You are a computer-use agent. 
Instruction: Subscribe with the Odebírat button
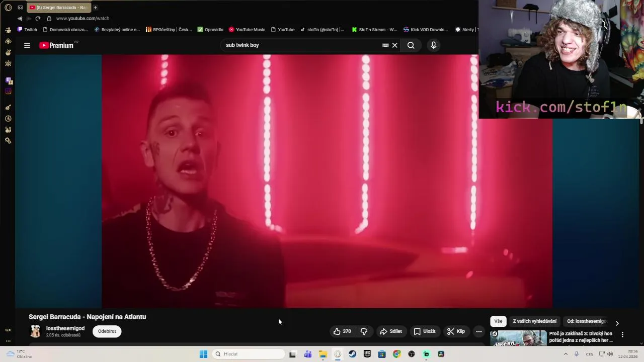click(107, 331)
